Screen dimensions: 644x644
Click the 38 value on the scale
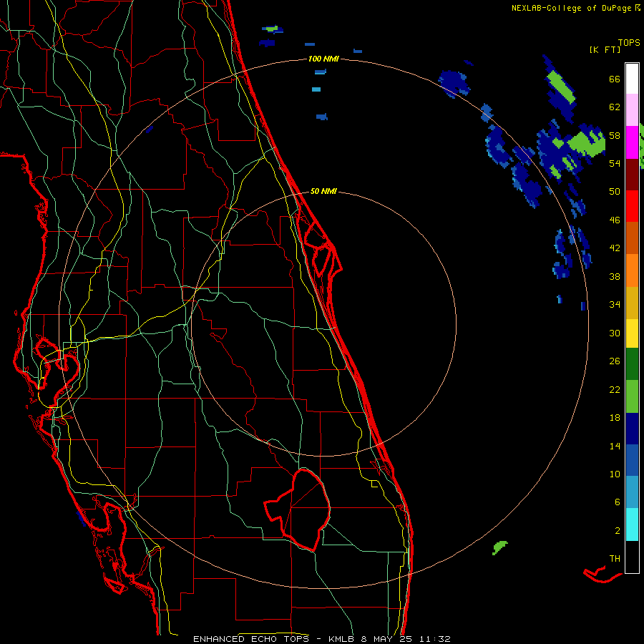pyautogui.click(x=615, y=276)
